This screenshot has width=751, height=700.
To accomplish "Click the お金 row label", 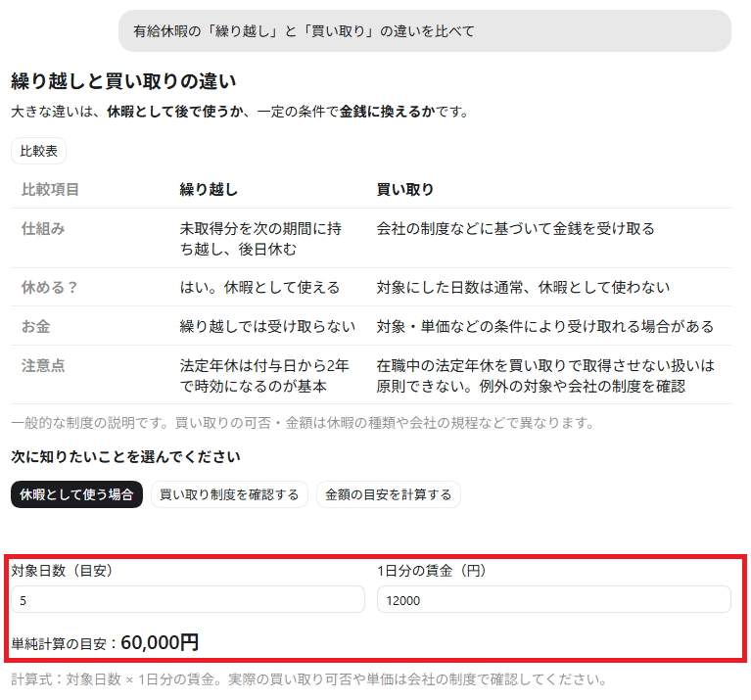I will (x=35, y=327).
